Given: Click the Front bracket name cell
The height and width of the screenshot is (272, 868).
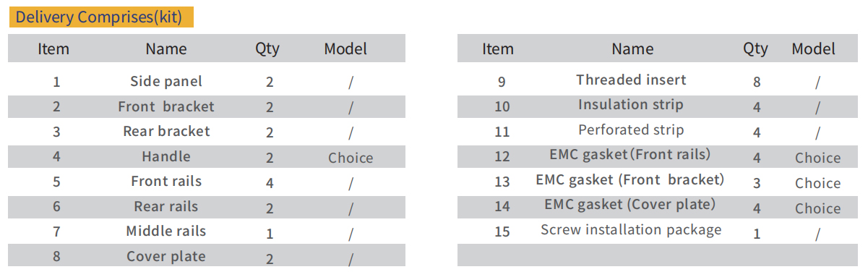Looking at the screenshot, I should point(166,106).
